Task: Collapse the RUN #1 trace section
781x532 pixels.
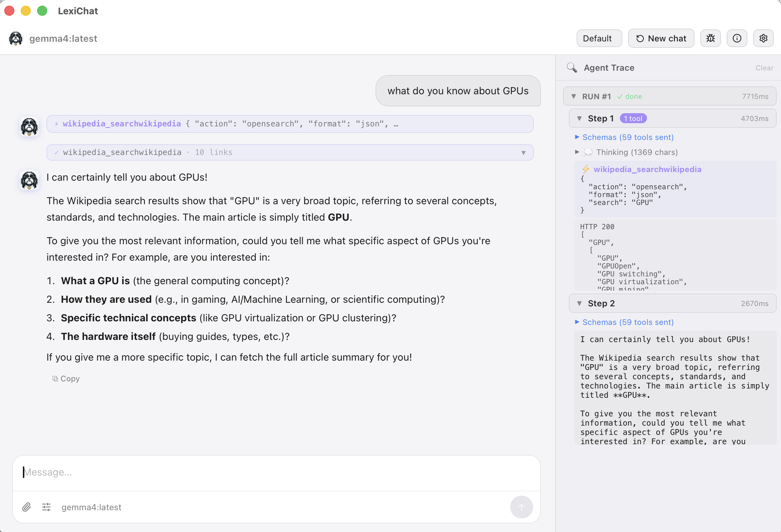Action: click(574, 96)
